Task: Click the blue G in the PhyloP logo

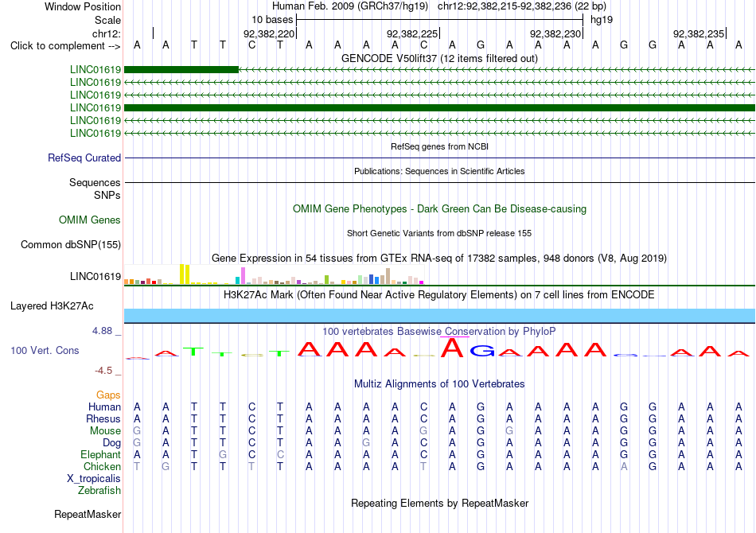Action: [x=482, y=351]
